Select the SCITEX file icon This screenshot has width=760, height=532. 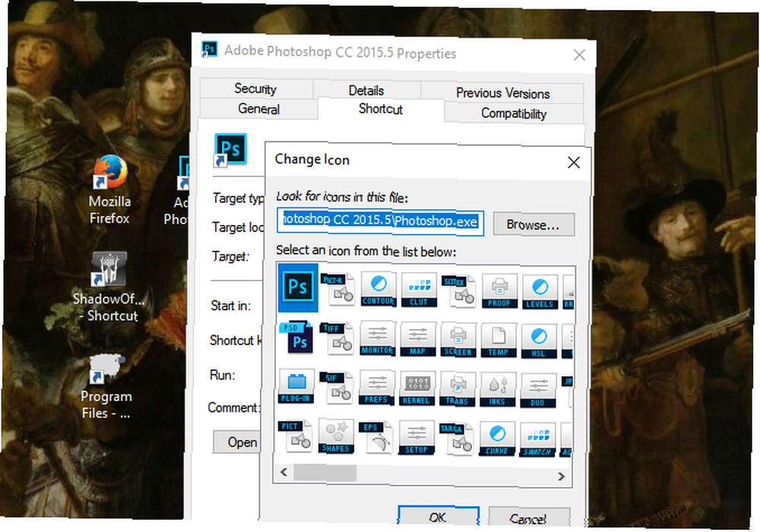click(x=458, y=291)
